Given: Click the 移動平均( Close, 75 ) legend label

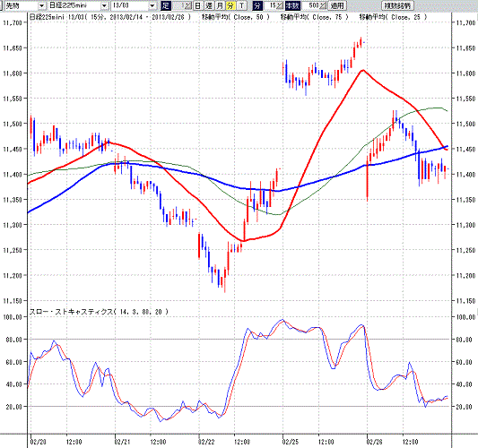Looking at the screenshot, I should tap(315, 17).
